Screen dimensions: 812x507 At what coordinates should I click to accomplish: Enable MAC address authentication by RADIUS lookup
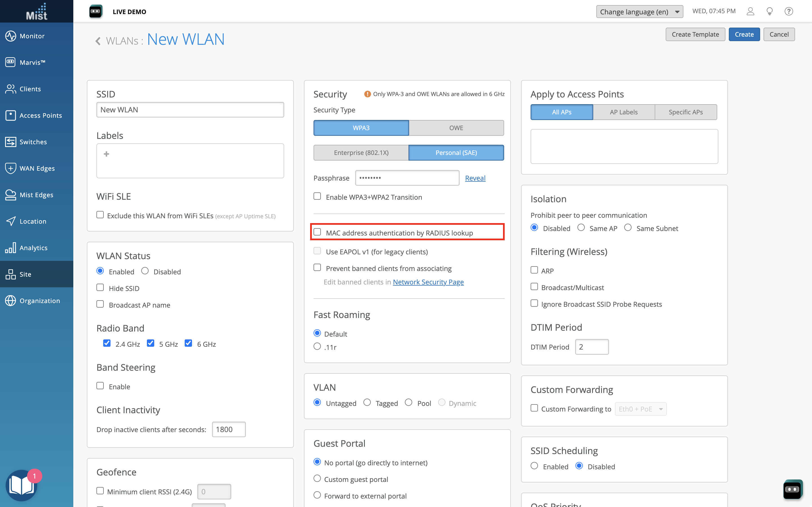pos(317,232)
